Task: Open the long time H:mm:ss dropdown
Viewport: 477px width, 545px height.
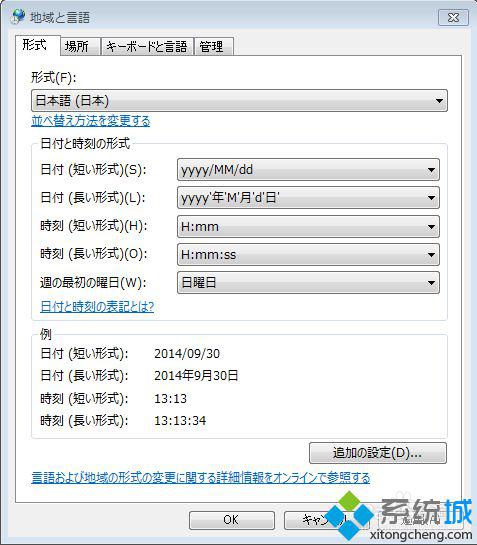Action: [x=308, y=255]
